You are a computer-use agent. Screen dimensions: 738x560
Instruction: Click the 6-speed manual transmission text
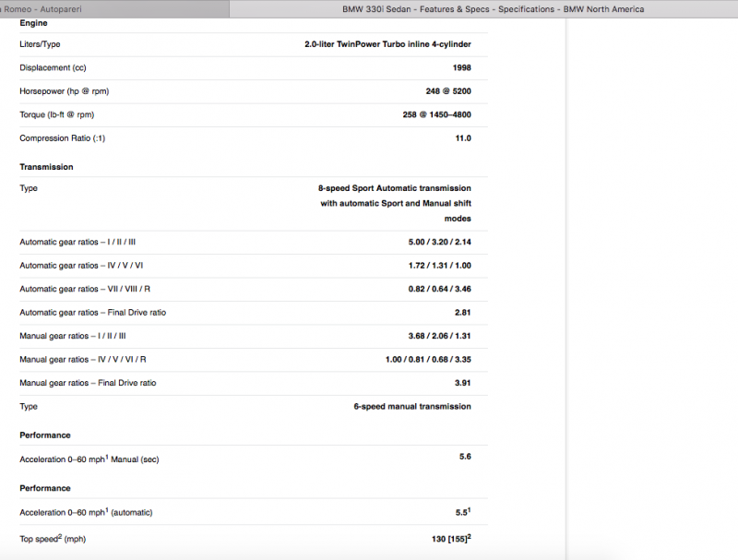[411, 407]
